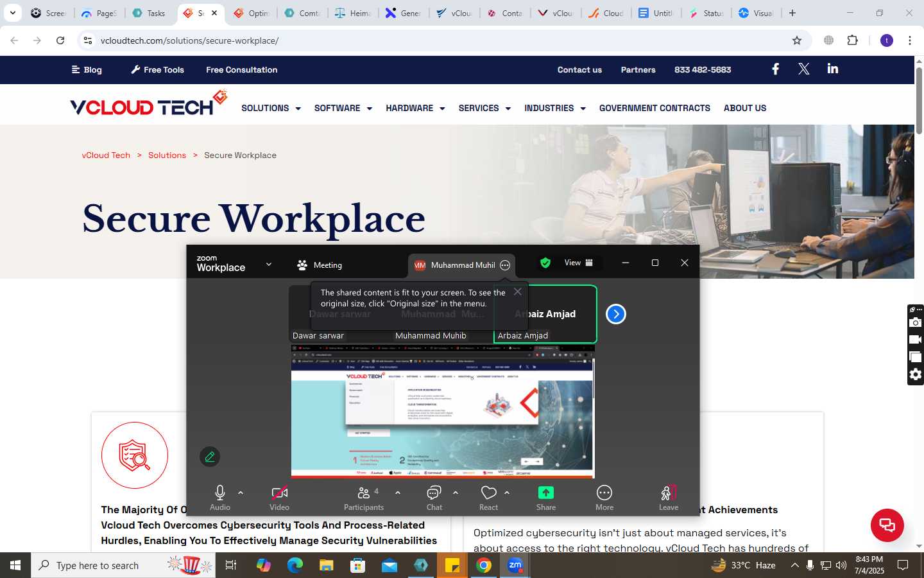The image size is (924, 578).
Task: Expand INDUSTRIES navigation menu
Action: [x=555, y=108]
